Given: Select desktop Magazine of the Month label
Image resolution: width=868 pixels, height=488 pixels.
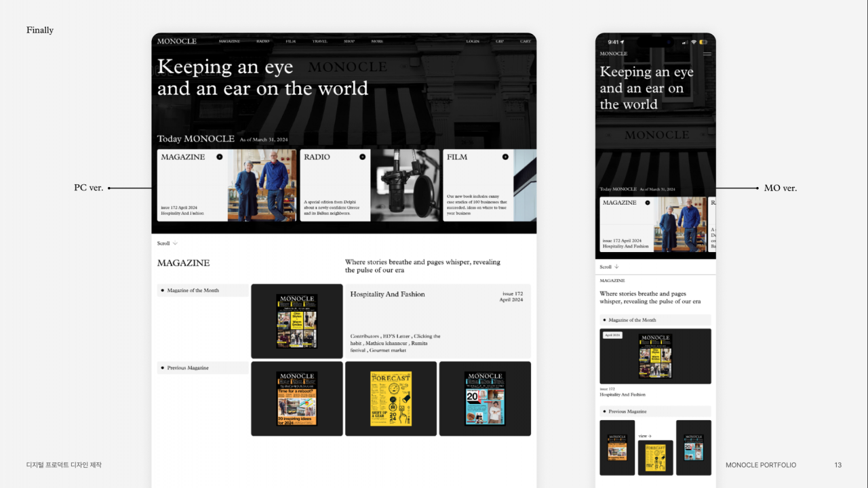Looking at the screenshot, I should coord(193,290).
